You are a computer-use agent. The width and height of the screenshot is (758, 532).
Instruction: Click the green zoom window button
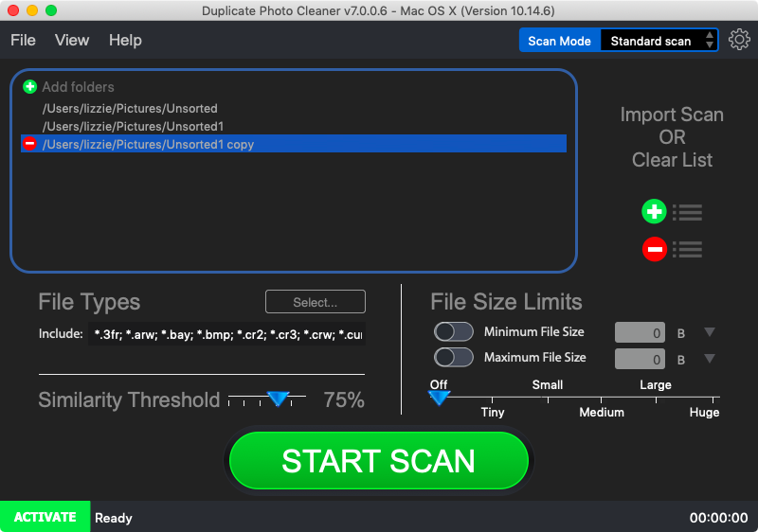[51, 10]
